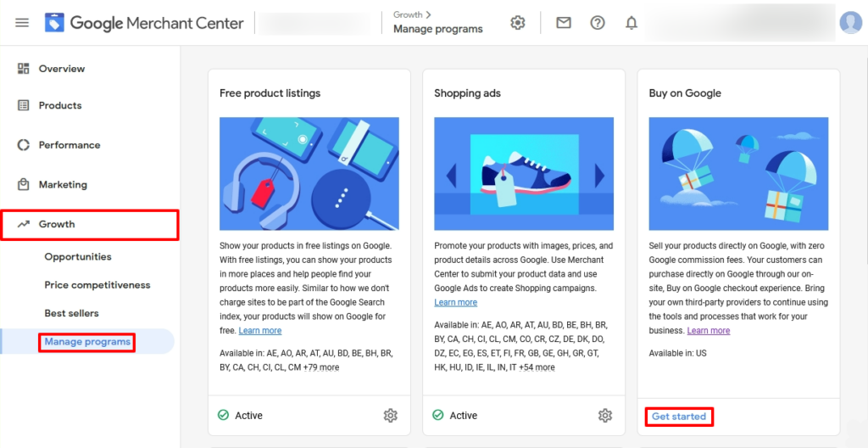Open Marketing section in sidebar

pos(63,185)
